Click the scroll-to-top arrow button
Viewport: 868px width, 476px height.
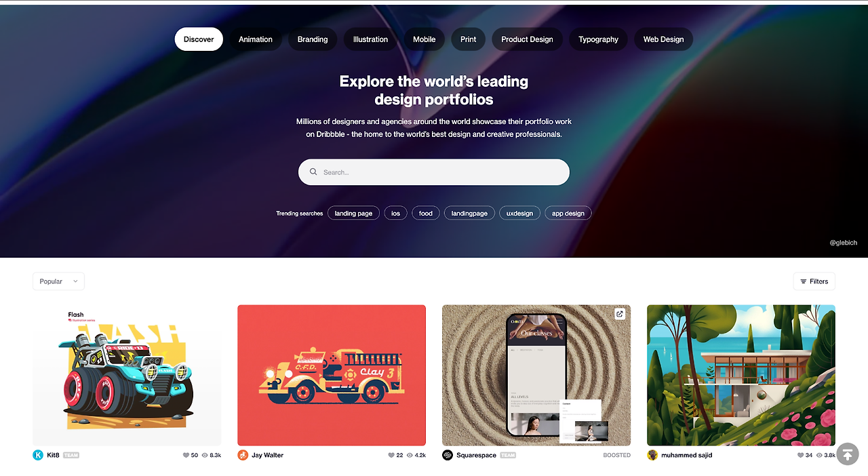pyautogui.click(x=848, y=454)
